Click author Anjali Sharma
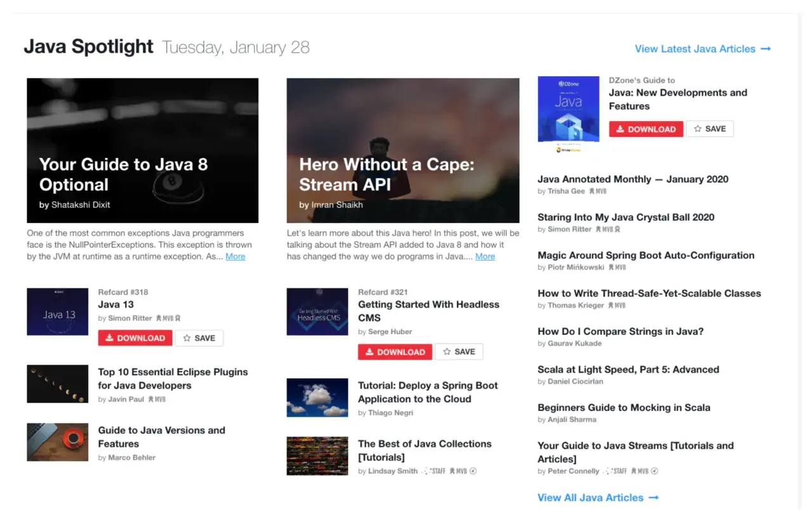This screenshot has width=812, height=518. (x=572, y=420)
